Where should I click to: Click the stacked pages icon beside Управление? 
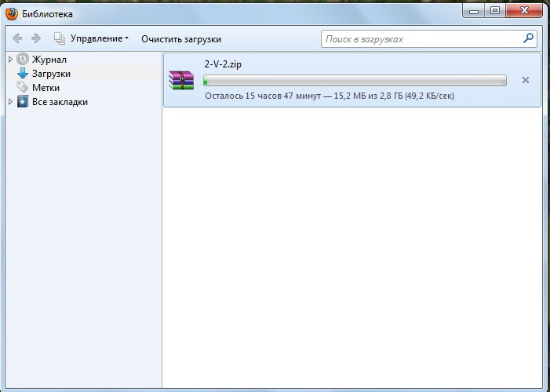(x=60, y=38)
